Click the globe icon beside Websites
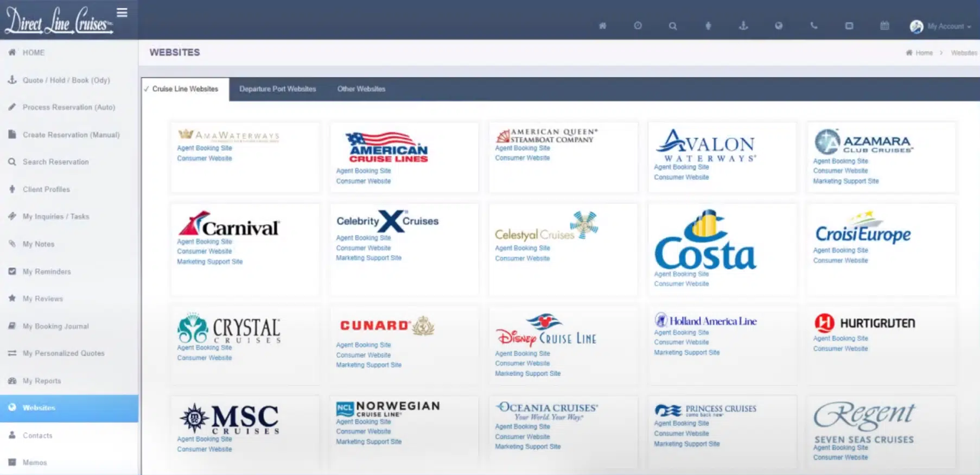 pos(12,407)
